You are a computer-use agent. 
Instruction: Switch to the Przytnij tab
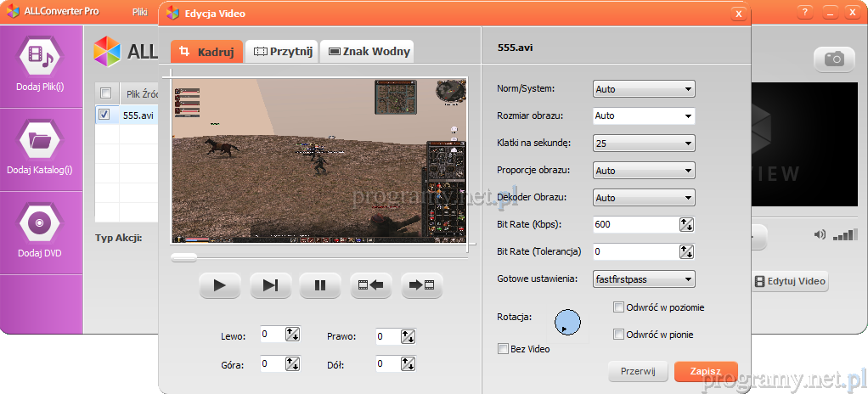284,52
